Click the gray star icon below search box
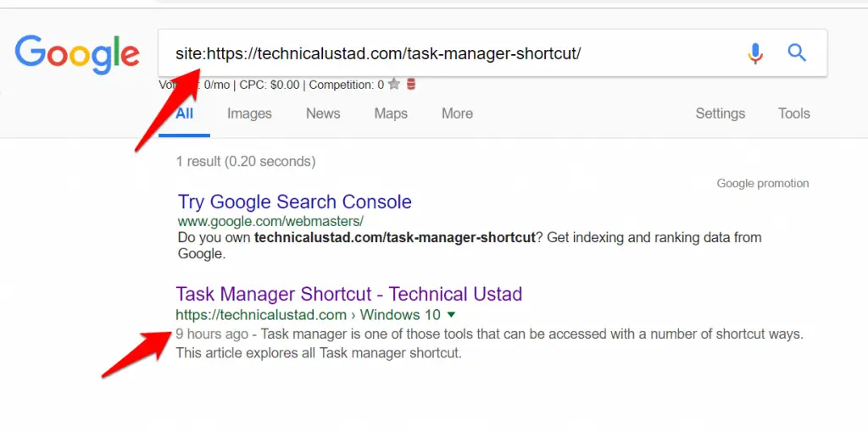This screenshot has height=431, width=868. click(393, 85)
